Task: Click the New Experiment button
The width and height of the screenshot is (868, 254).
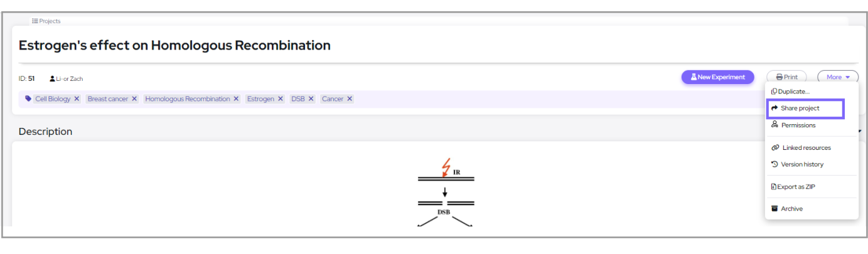Action: 718,77
